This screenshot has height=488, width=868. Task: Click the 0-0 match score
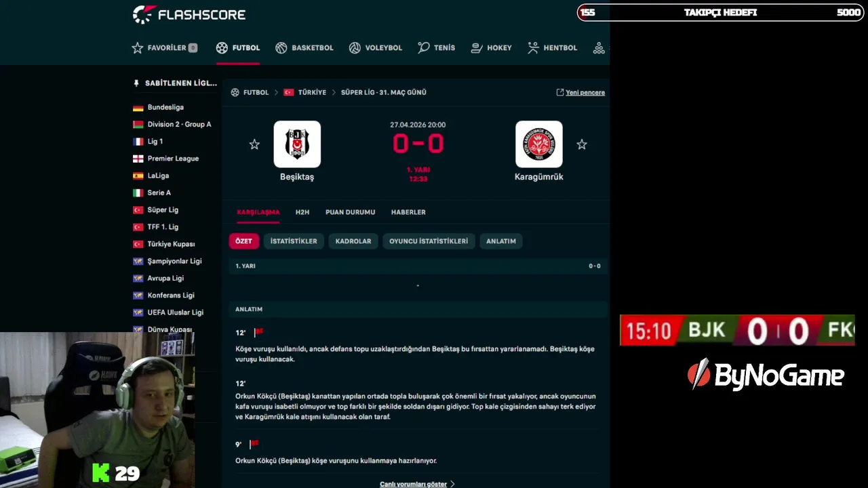point(418,144)
